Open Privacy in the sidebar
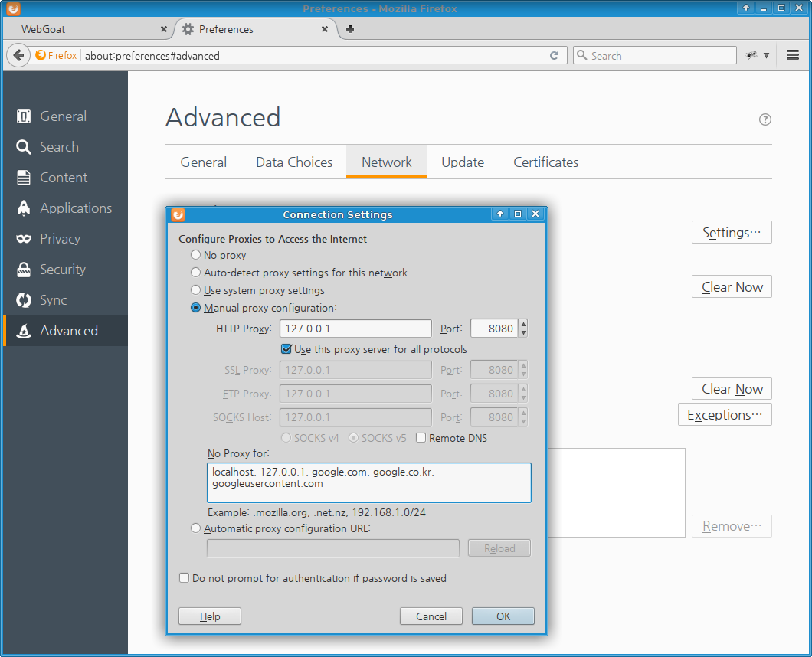812x657 pixels. (x=65, y=238)
